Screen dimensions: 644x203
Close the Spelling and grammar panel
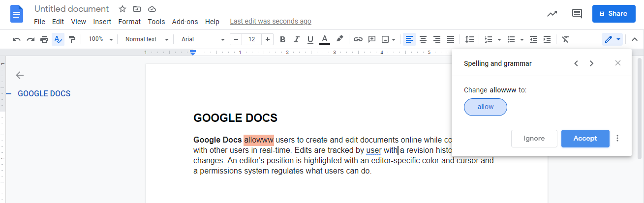click(618, 63)
